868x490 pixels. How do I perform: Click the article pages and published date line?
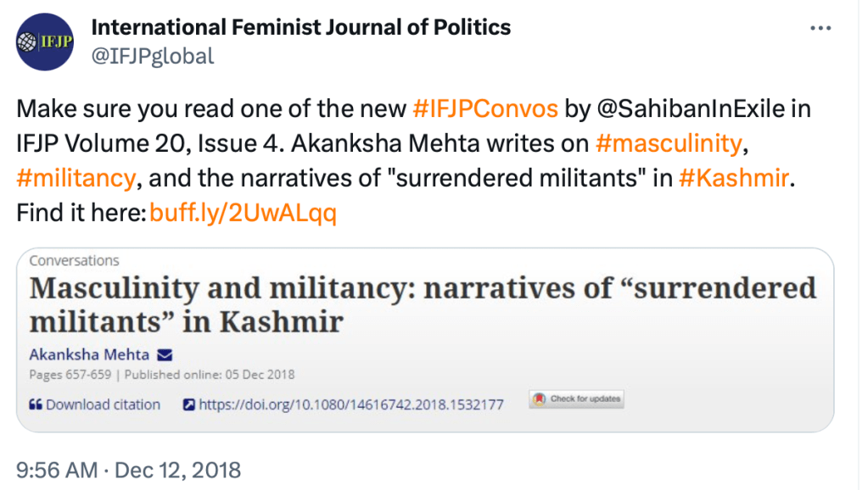click(x=162, y=375)
